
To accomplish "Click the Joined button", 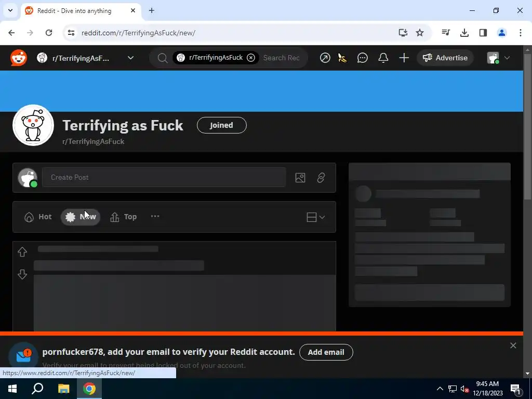I will click(x=221, y=125).
